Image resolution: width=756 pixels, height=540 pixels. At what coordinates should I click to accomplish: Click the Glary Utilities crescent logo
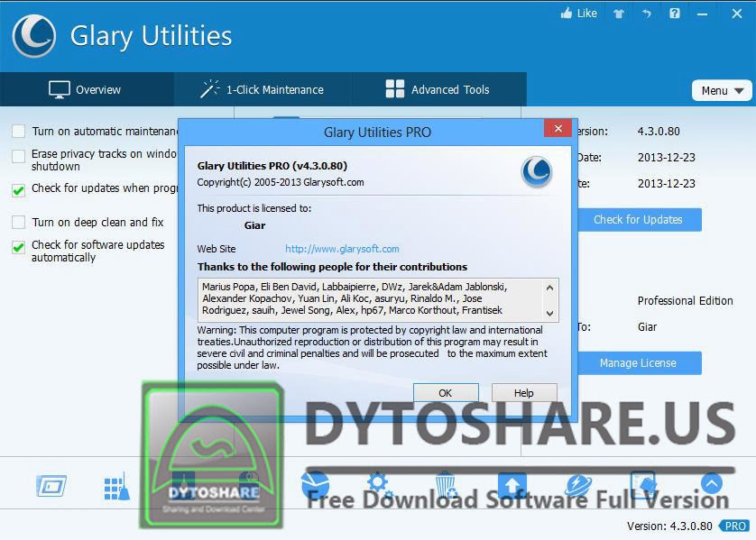click(33, 36)
